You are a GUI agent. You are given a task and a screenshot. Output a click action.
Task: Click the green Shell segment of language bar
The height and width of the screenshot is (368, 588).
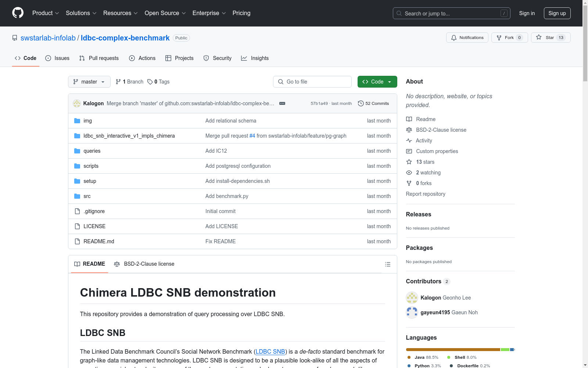click(505, 350)
